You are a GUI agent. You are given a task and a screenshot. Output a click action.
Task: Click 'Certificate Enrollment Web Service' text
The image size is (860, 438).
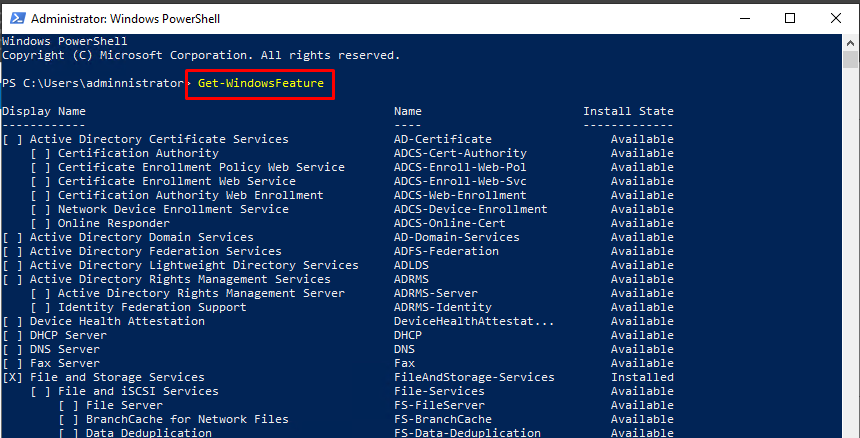[177, 181]
